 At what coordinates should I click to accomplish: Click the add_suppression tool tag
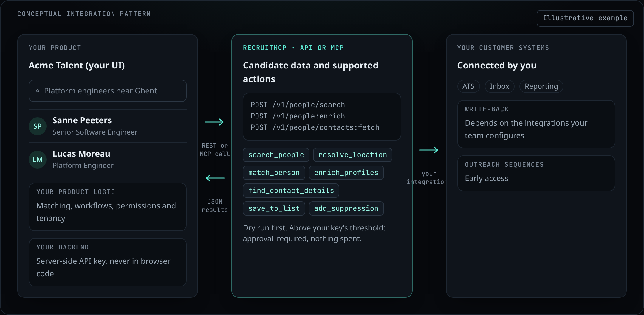(x=346, y=208)
